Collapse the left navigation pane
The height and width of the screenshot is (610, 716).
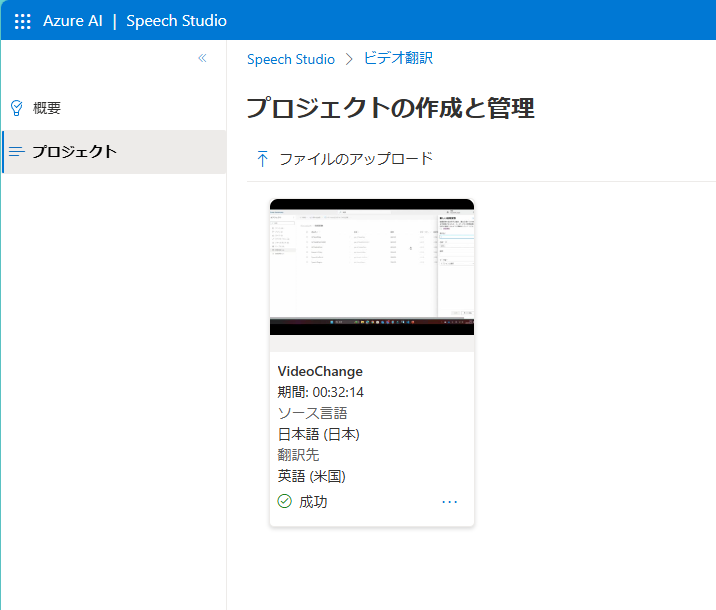point(202,58)
